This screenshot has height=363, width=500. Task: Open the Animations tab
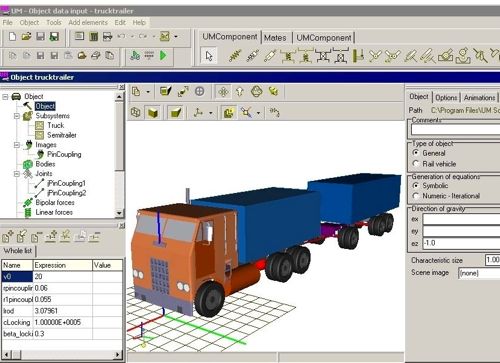point(479,98)
